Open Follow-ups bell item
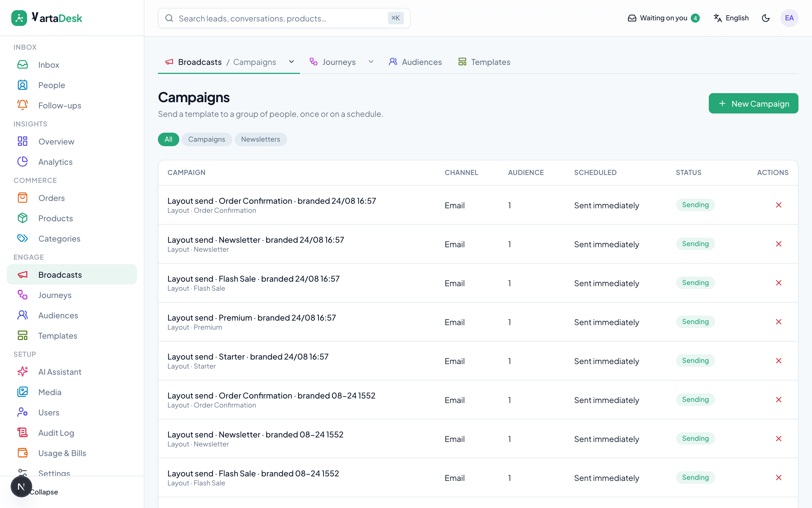812x508 pixels. pos(72,106)
